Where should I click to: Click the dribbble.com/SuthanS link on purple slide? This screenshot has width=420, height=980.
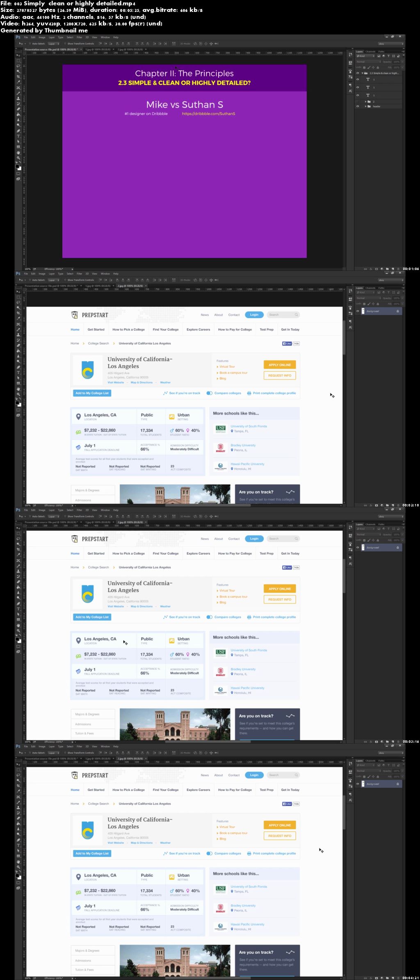(208, 114)
